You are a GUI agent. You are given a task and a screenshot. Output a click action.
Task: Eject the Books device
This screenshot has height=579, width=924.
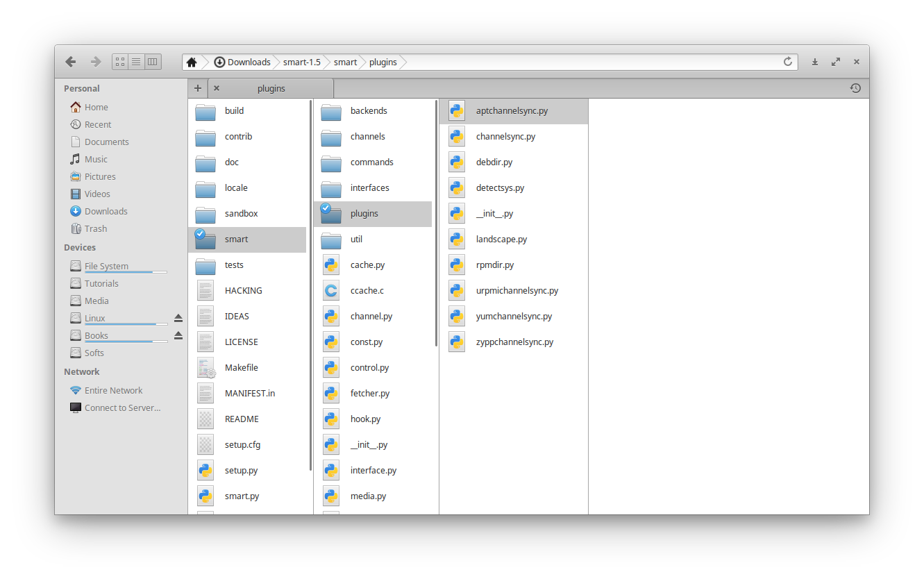click(178, 335)
